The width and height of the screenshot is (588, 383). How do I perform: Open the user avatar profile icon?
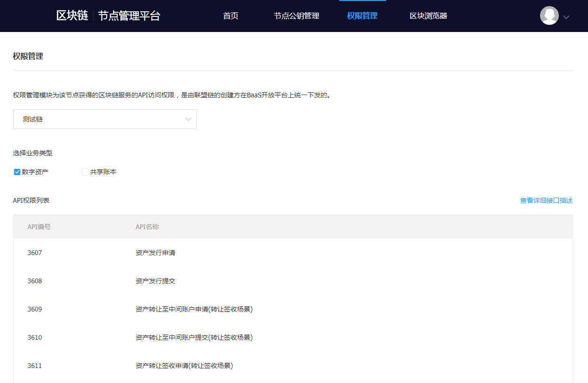[x=548, y=16]
